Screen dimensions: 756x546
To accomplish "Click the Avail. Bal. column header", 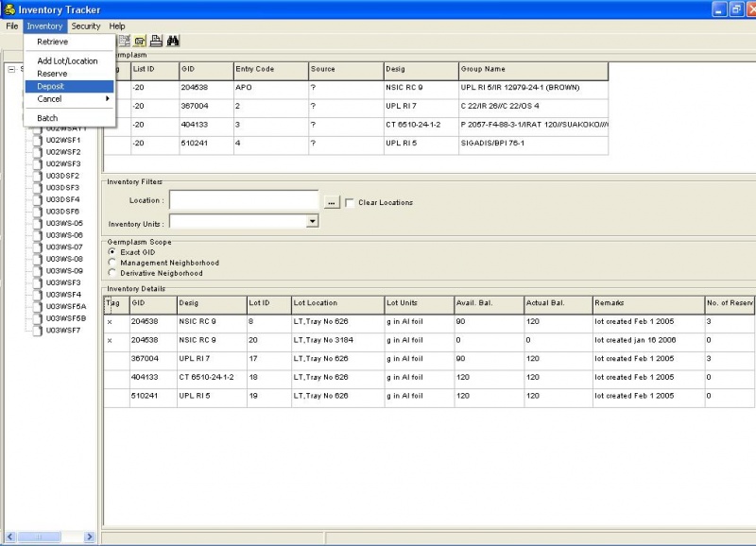I will [x=490, y=304].
